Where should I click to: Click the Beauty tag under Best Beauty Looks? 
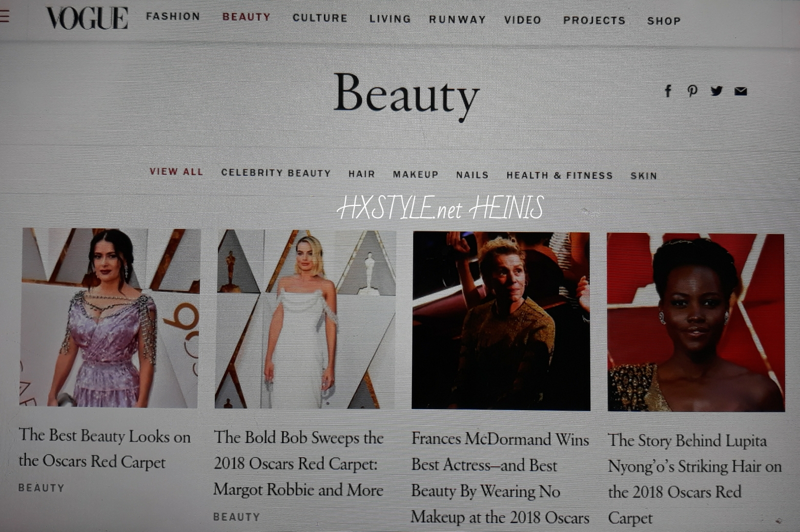(42, 488)
